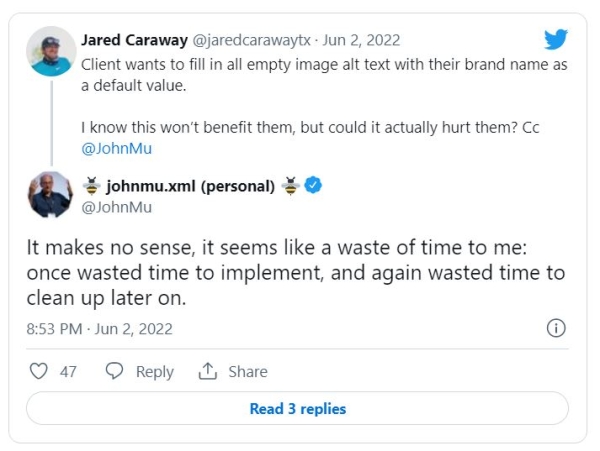600x451 pixels.
Task: Click the @JohnMu handle below the name
Action: tap(115, 207)
